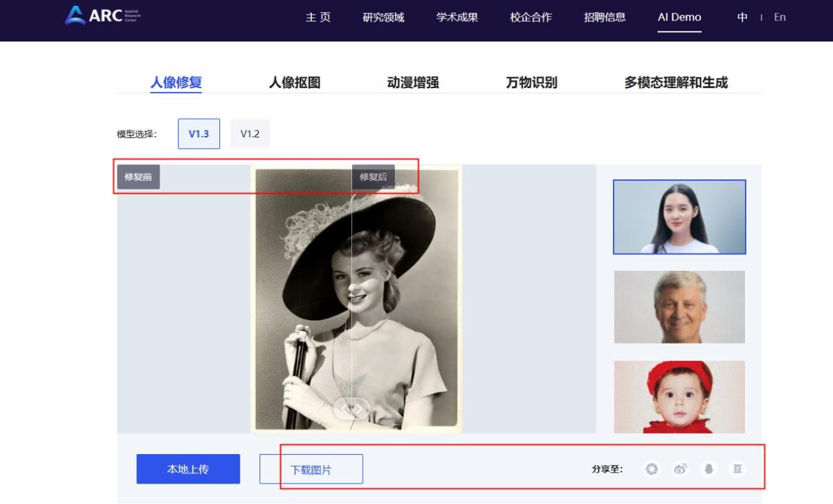Switch site language to En
Image resolution: width=833 pixels, height=504 pixels.
780,17
